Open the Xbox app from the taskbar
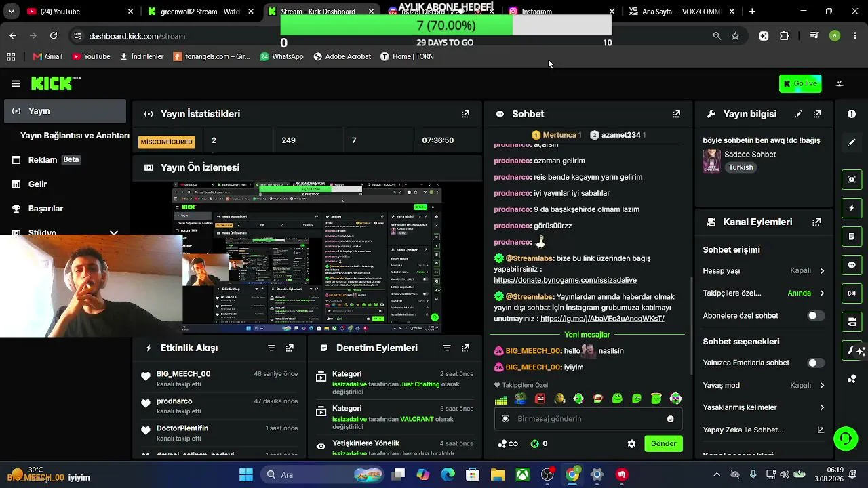The image size is (868, 488). 522,474
